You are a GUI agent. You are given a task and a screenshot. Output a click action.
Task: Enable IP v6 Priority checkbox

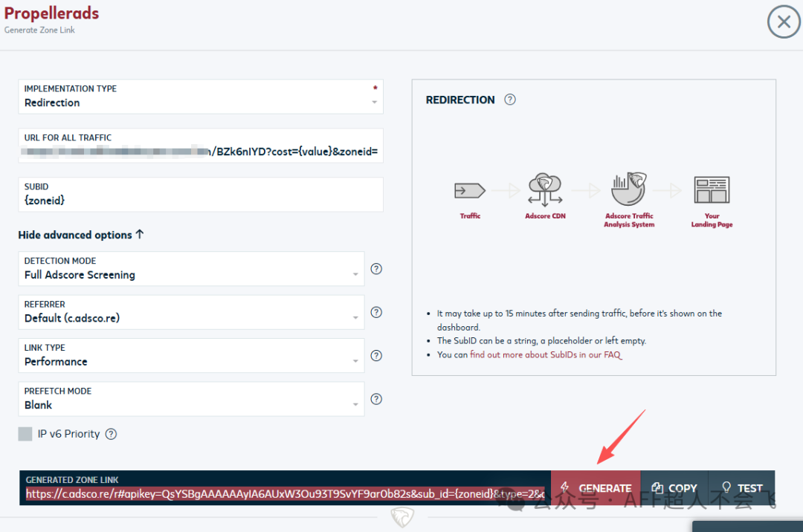point(25,435)
